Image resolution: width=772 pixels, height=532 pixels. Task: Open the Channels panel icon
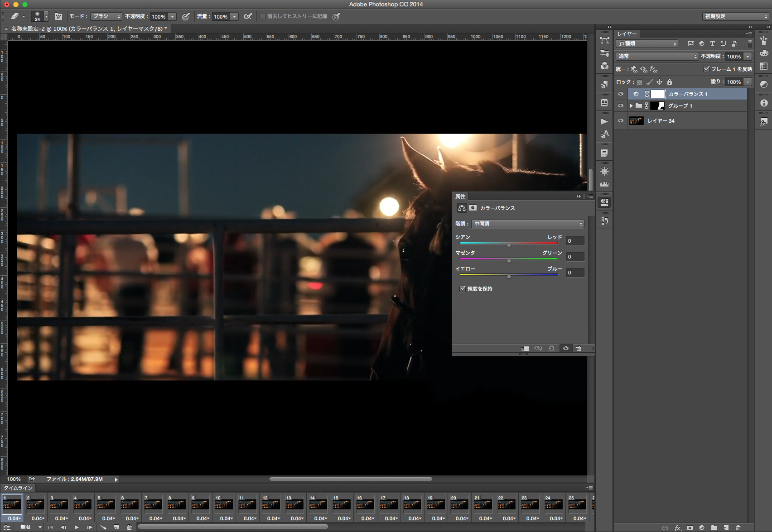[604, 66]
